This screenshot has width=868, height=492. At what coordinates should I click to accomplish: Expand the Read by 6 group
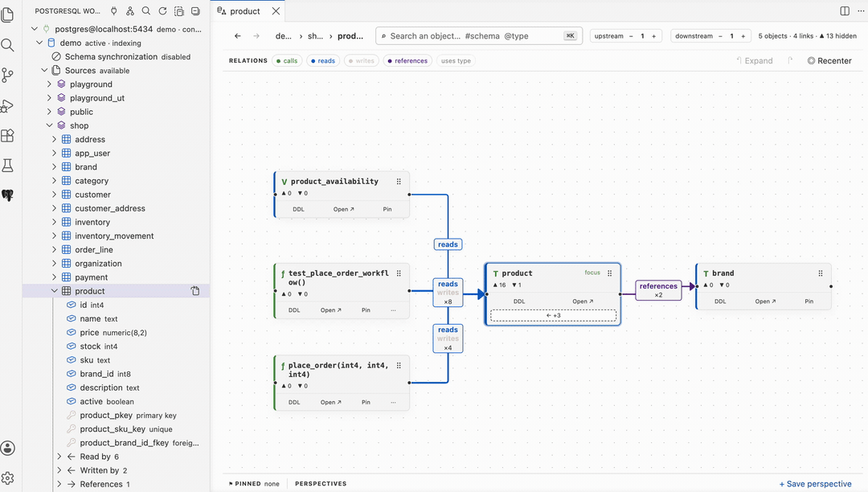tap(59, 457)
